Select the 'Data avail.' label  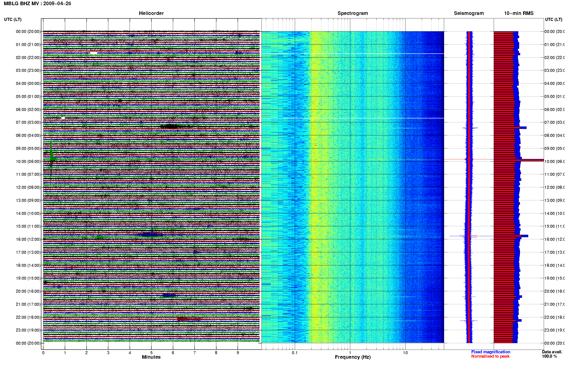(552, 352)
